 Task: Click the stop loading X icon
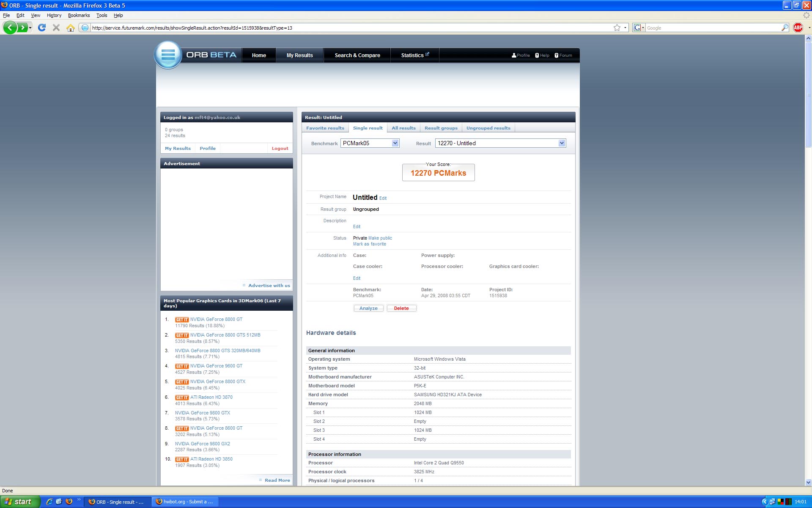56,28
